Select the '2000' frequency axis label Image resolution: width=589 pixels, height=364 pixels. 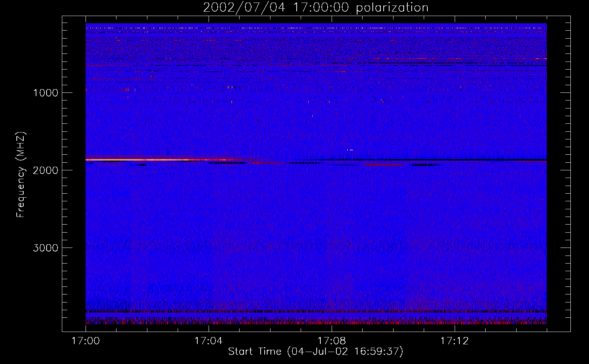point(46,170)
